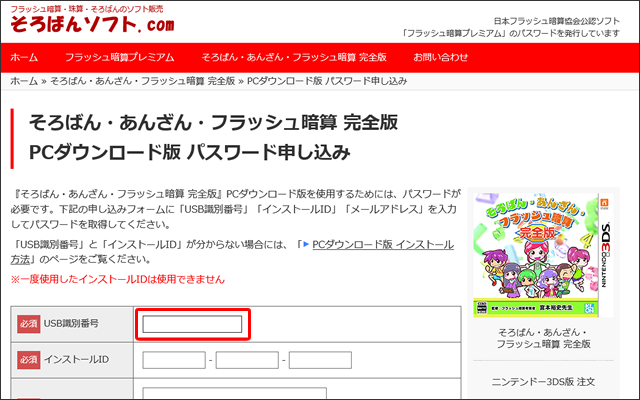Click the partially visible email field below

point(235,393)
